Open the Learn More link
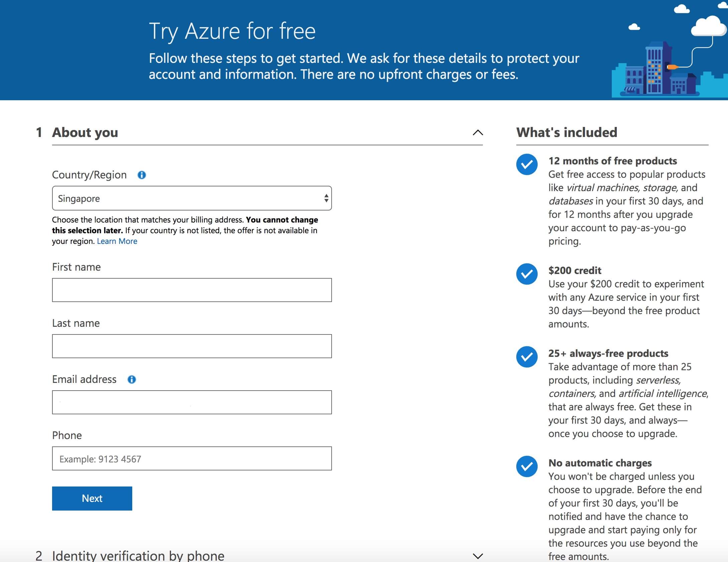 (x=117, y=241)
